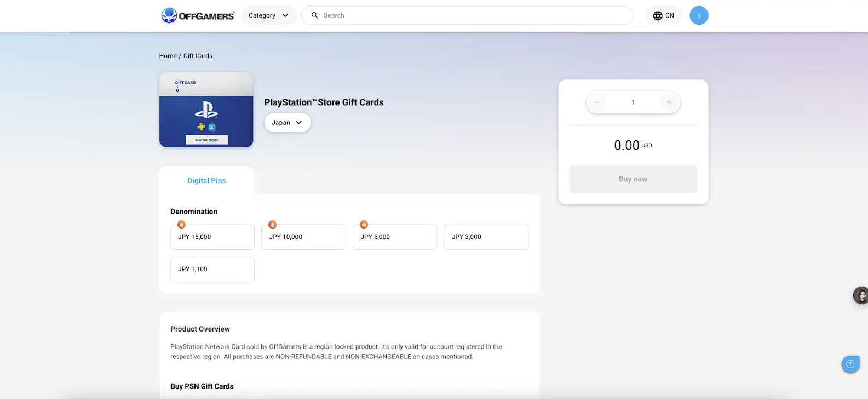
Task: Click the 0.00 USD price text
Action: 633,145
